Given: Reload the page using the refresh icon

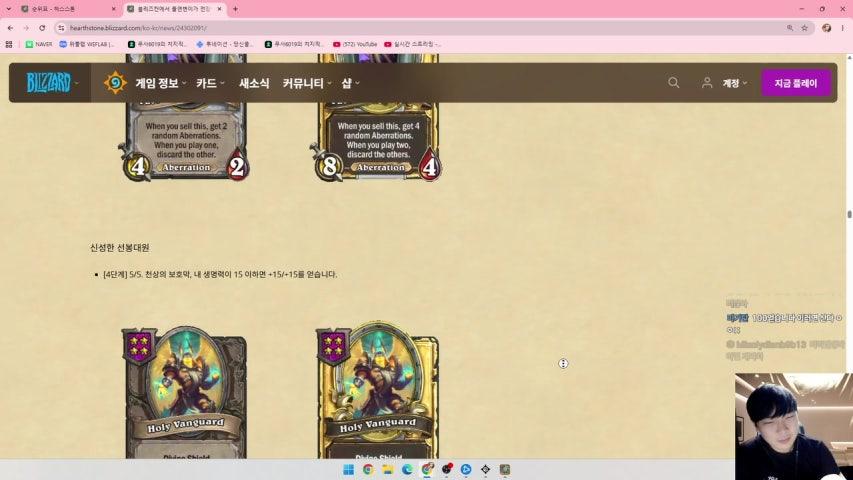Looking at the screenshot, I should (42, 28).
